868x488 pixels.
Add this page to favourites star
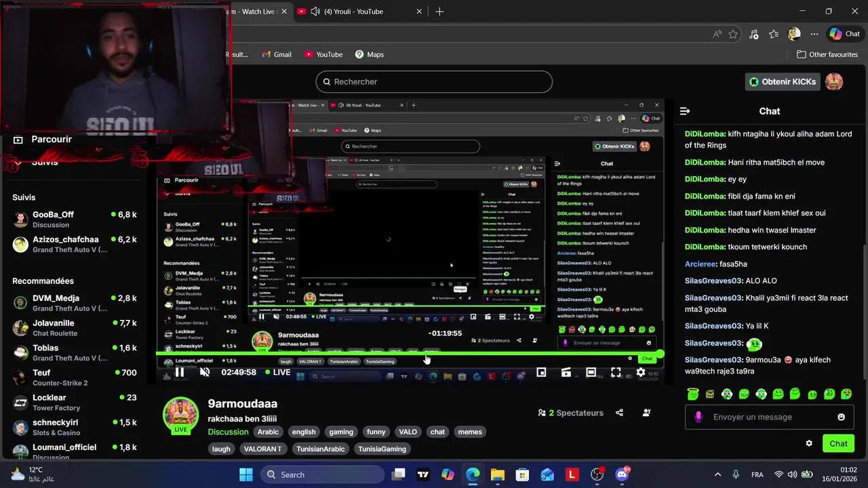[733, 34]
